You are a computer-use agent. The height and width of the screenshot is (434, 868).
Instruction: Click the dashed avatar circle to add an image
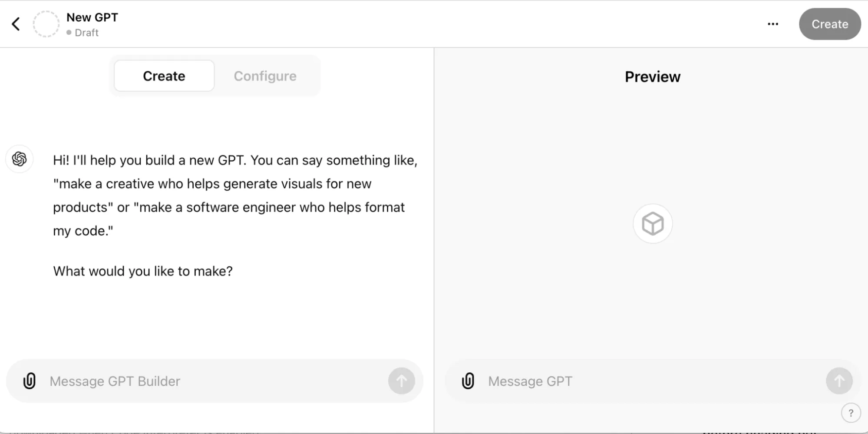pyautogui.click(x=46, y=23)
